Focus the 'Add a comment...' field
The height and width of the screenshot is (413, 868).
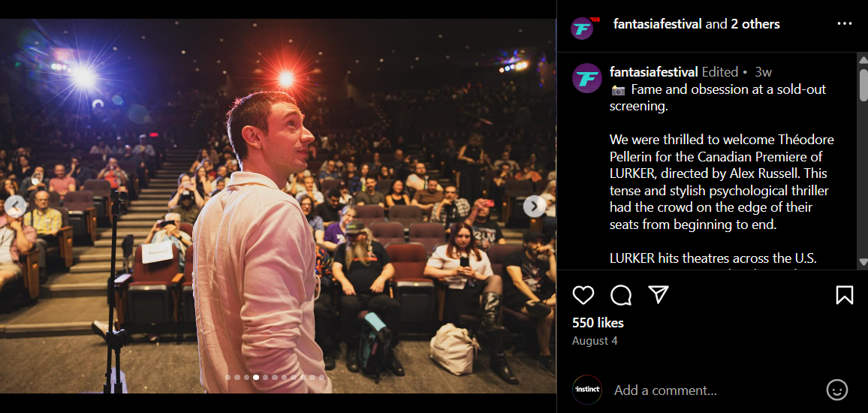coord(714,390)
